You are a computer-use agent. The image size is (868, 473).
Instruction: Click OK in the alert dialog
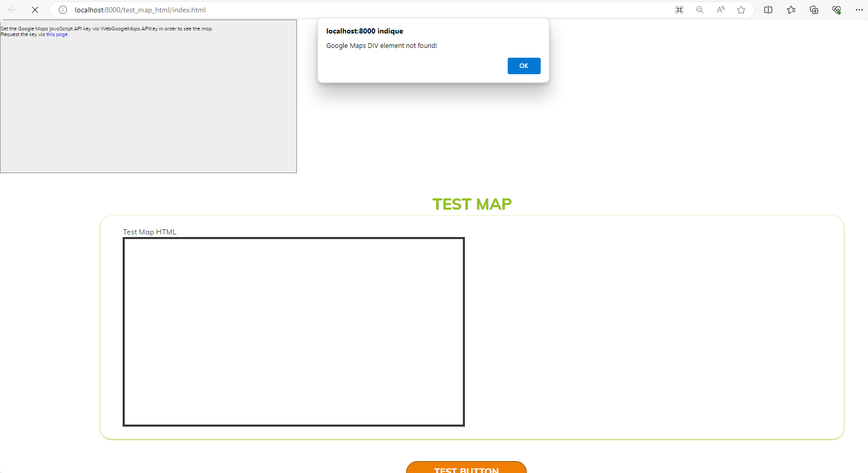tap(524, 66)
